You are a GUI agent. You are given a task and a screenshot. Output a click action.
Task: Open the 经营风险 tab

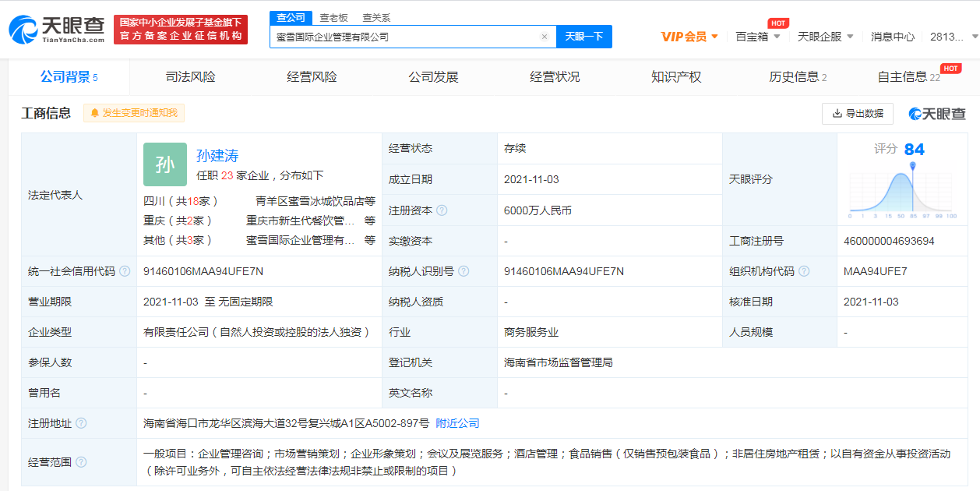click(312, 77)
